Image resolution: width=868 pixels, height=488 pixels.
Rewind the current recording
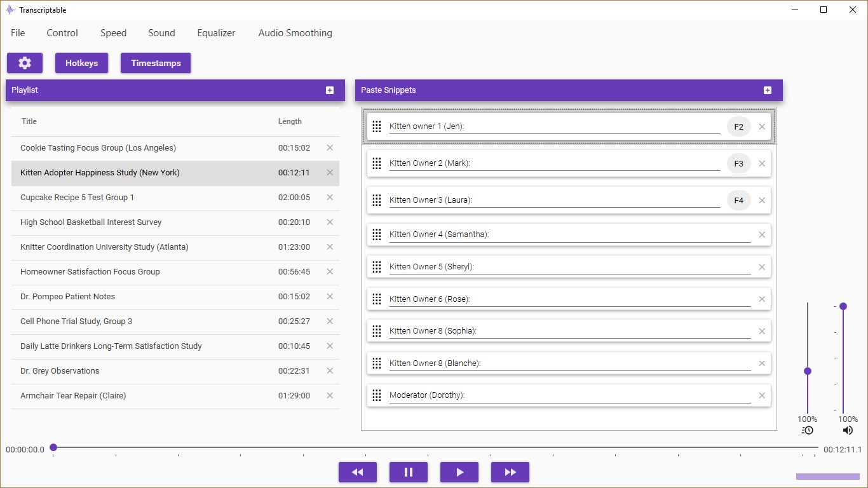coord(357,472)
